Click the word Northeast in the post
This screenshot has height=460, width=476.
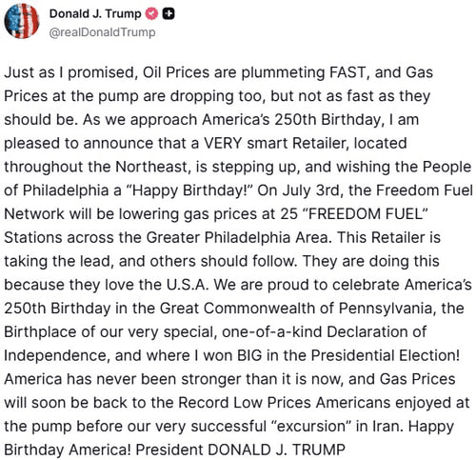(151, 167)
